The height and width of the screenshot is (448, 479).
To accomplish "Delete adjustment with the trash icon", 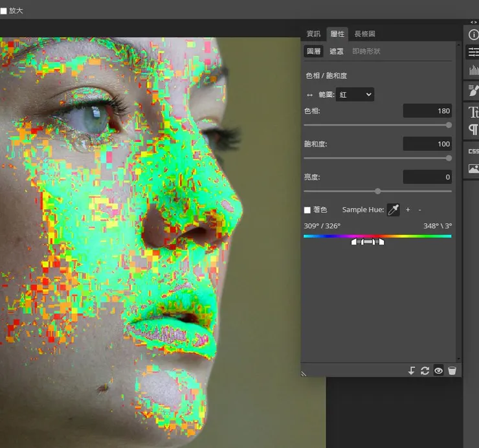I will [452, 371].
